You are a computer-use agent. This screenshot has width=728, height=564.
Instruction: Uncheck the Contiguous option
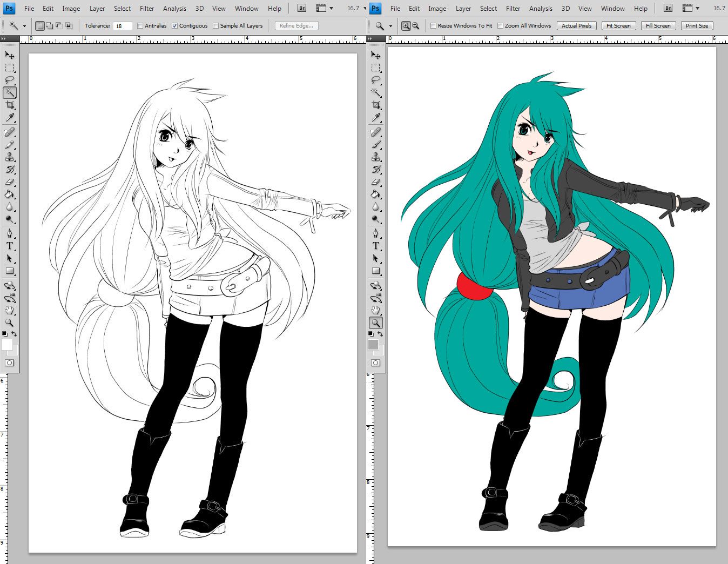(x=175, y=26)
